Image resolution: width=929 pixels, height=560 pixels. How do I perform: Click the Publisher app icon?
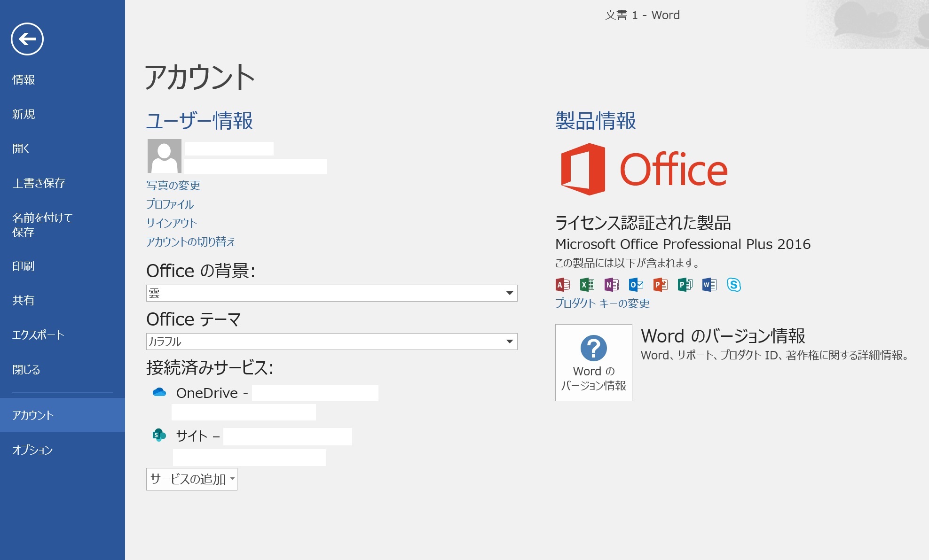pyautogui.click(x=685, y=285)
